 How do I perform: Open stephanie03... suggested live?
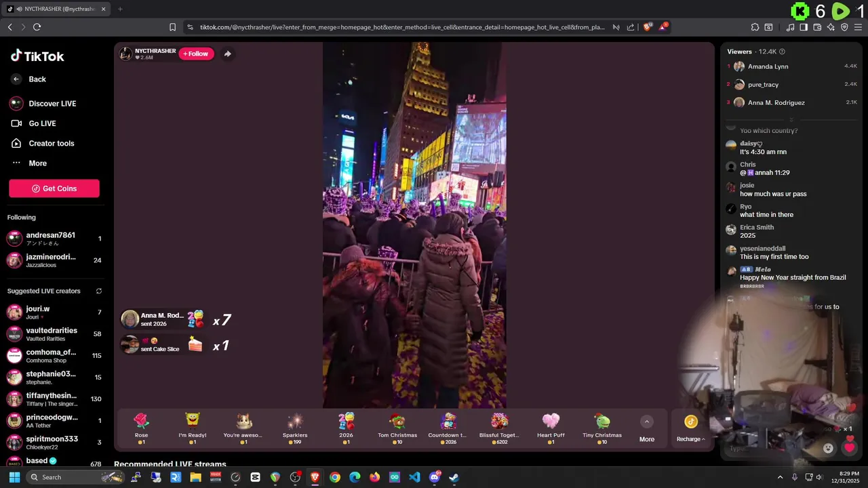[54, 377]
